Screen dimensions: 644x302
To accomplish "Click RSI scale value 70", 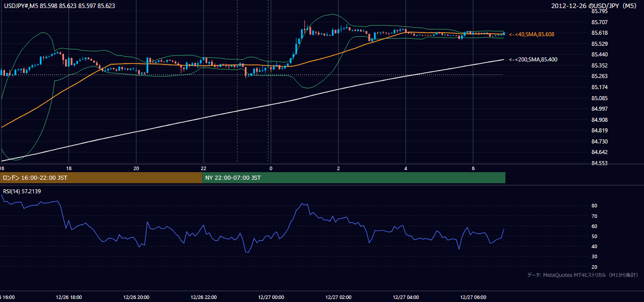I will pos(594,216).
